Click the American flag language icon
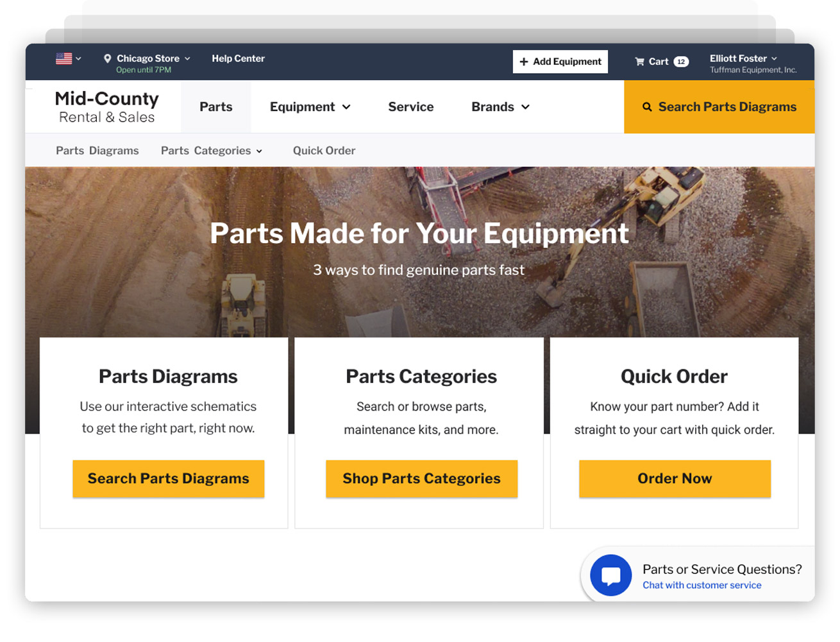Viewport: 840px width, 642px height. click(63, 58)
